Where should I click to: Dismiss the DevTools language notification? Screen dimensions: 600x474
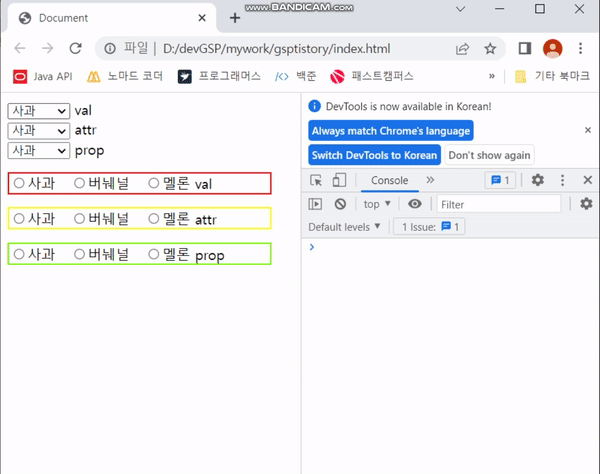[588, 130]
